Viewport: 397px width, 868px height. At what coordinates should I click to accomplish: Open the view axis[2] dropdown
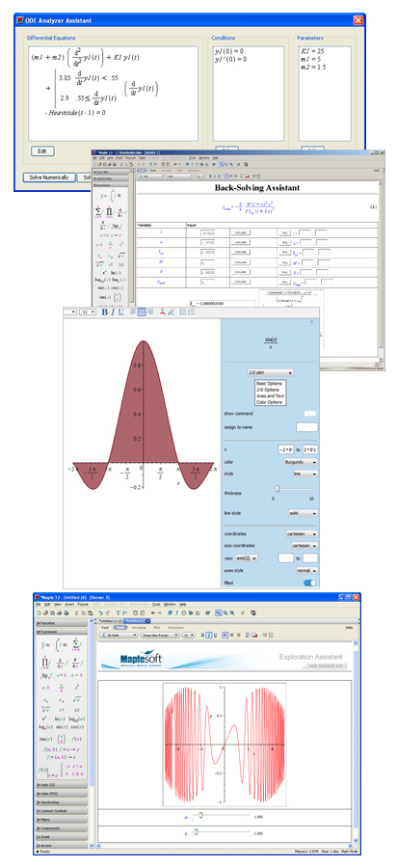click(x=247, y=558)
